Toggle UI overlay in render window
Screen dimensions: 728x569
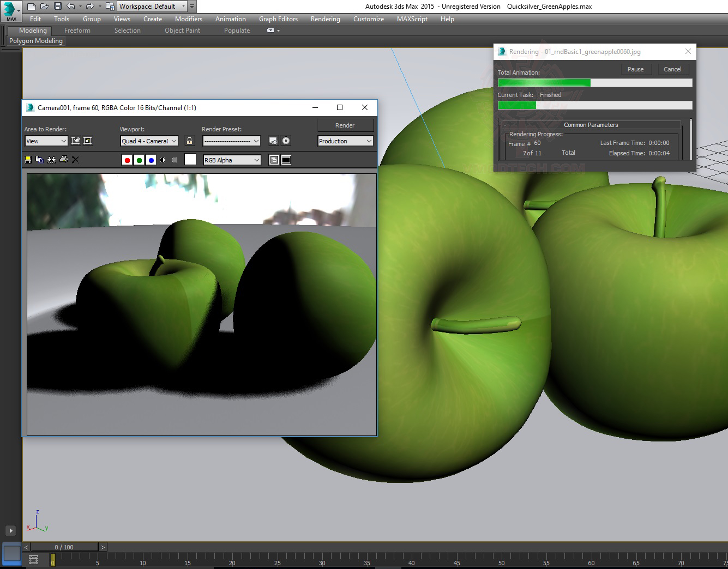274,160
